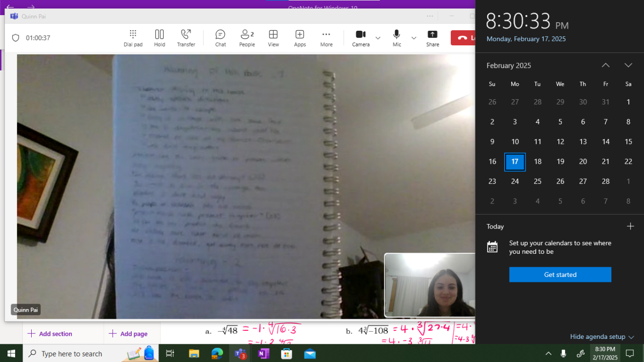The image size is (644, 362).
Task: Click the 01:00:37 call timer
Action: point(38,38)
